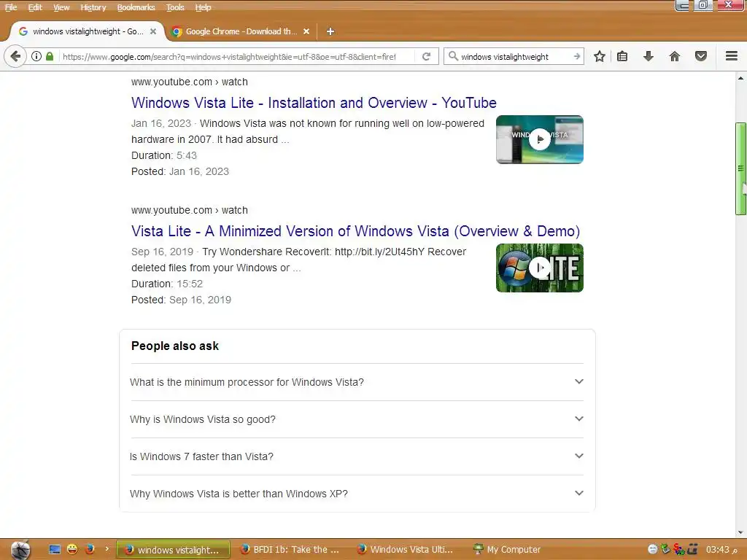Click the second www.youtube.com › watch breadcrumb
747x560 pixels.
(x=189, y=210)
